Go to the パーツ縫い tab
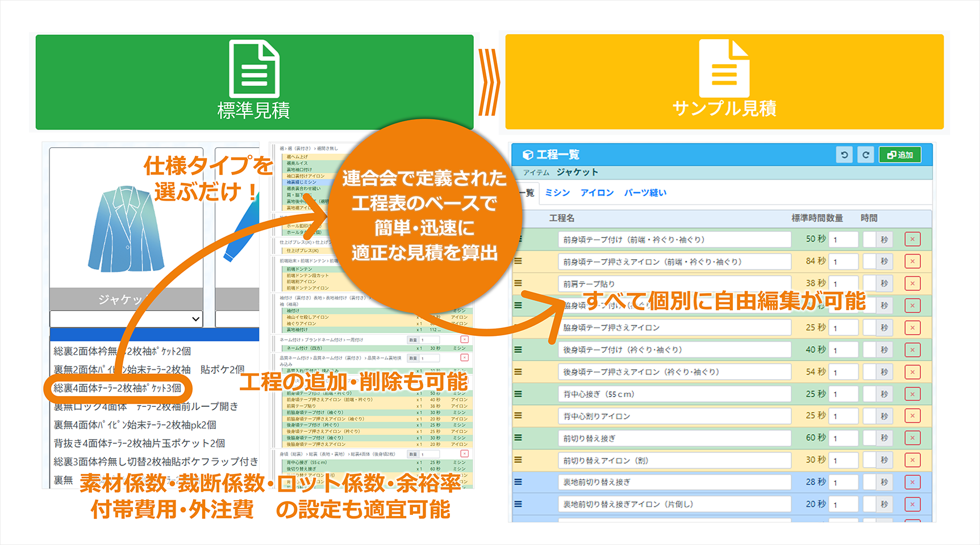Image resolution: width=980 pixels, height=545 pixels. click(x=645, y=193)
